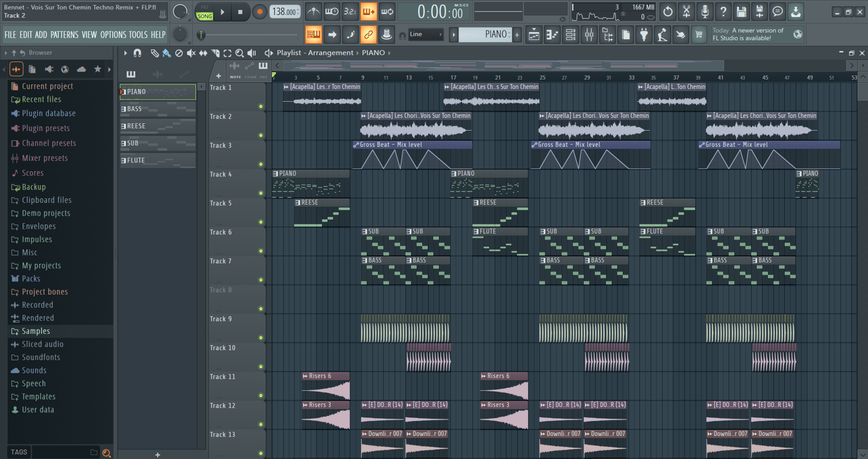Select the Delete tool in Playlist toolbar

point(179,53)
